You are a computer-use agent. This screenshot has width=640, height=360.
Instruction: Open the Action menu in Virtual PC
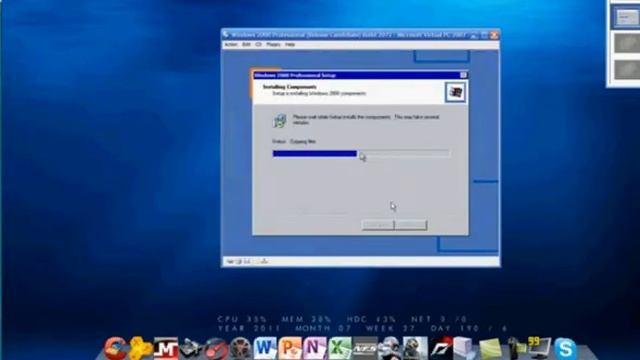tap(231, 44)
